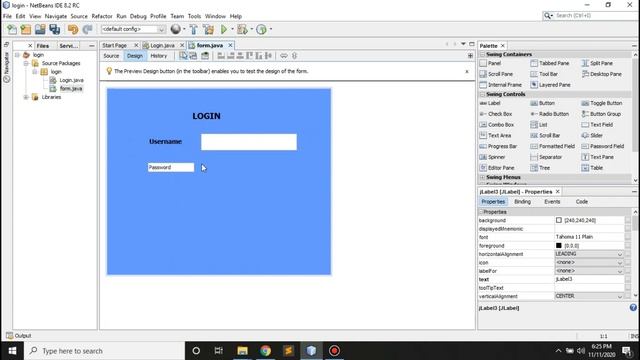Select Login.java in the project tree
640x360 pixels.
pos(71,80)
